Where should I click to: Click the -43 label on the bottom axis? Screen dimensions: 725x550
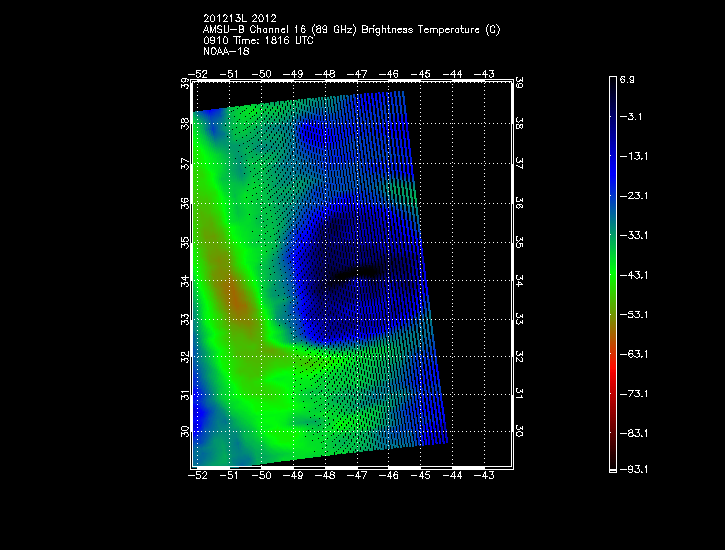tap(485, 477)
